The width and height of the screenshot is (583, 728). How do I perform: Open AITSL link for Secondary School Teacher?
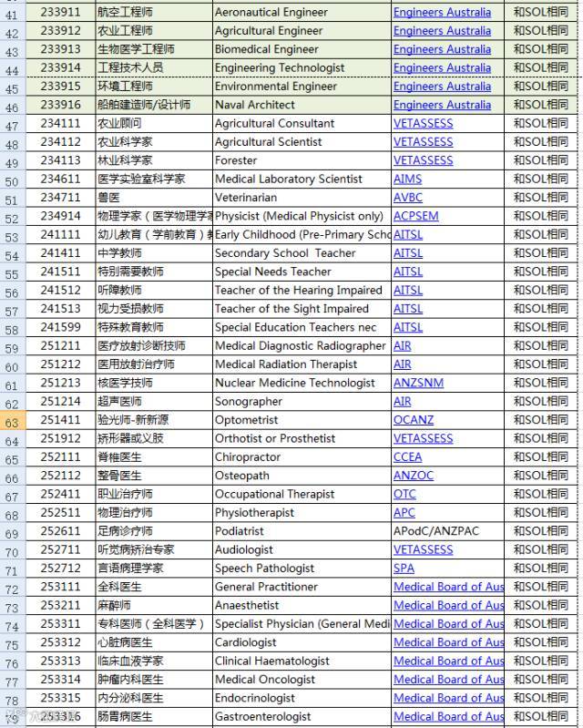click(407, 253)
